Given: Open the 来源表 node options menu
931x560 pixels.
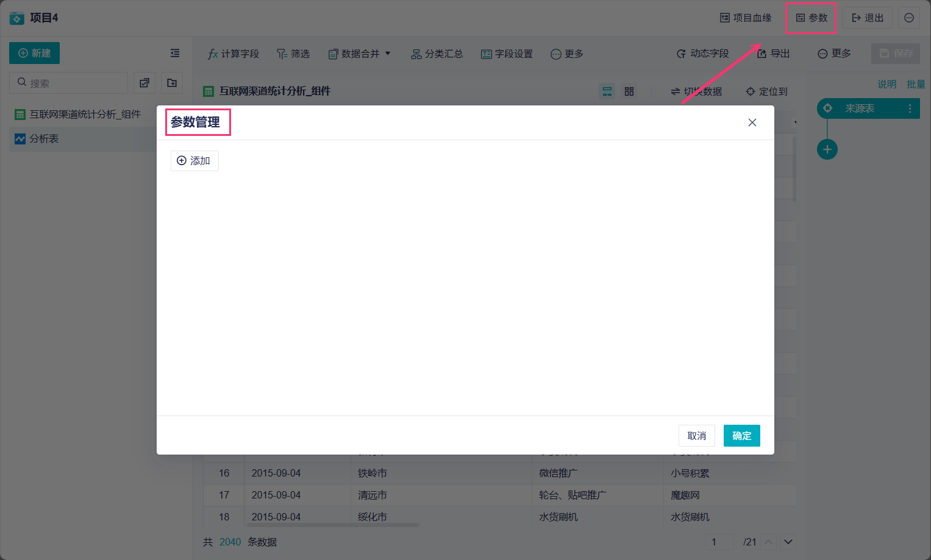Looking at the screenshot, I should click(910, 108).
